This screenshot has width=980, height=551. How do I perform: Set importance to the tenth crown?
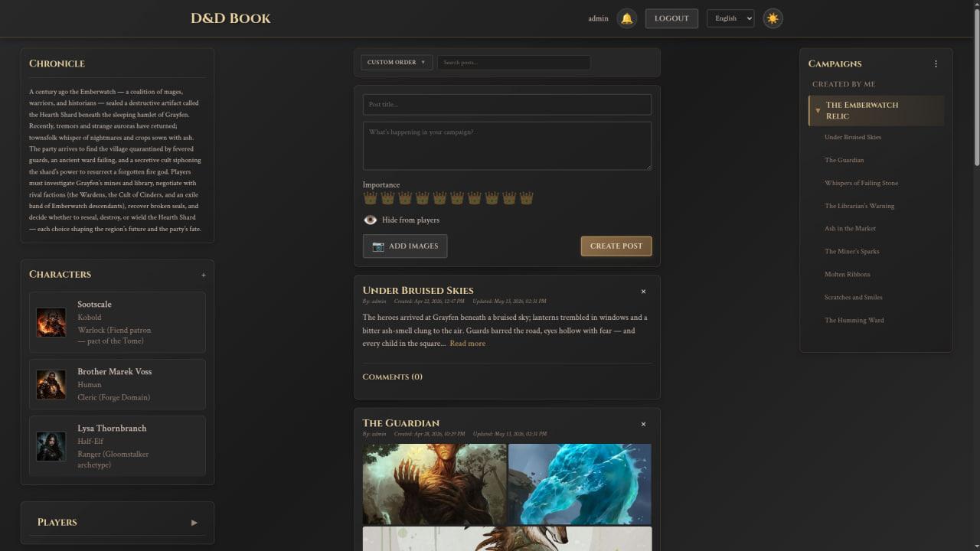pyautogui.click(x=527, y=198)
